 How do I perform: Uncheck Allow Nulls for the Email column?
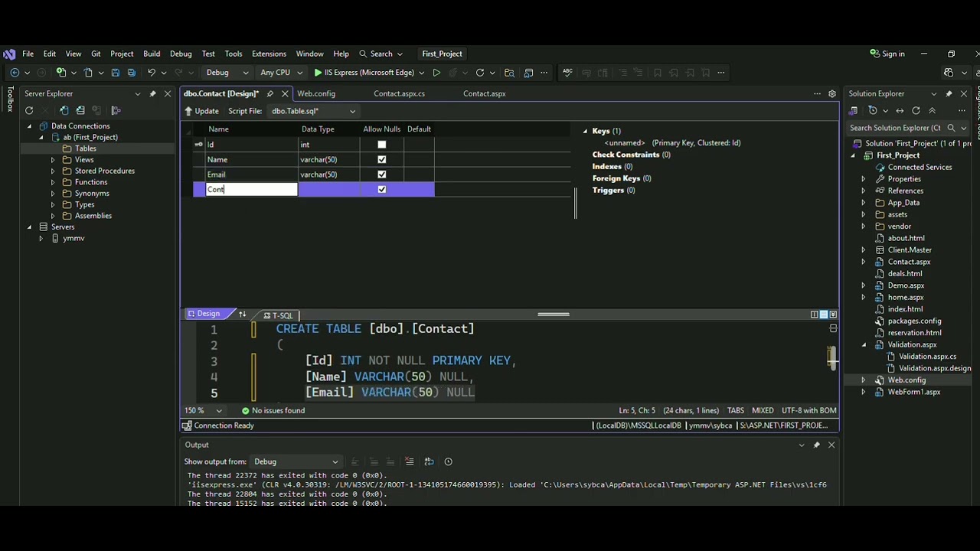click(x=382, y=174)
